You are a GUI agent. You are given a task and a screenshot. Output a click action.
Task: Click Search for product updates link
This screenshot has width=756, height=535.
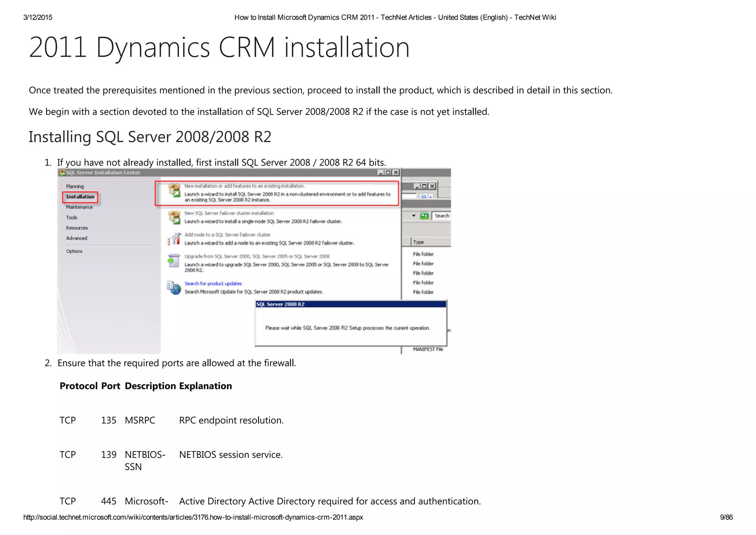213,284
